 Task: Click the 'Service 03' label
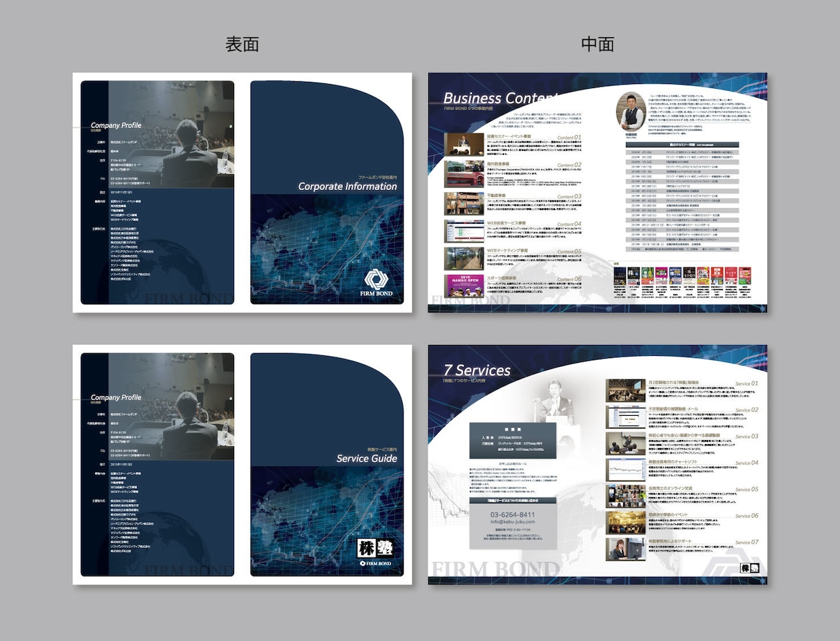point(746,437)
